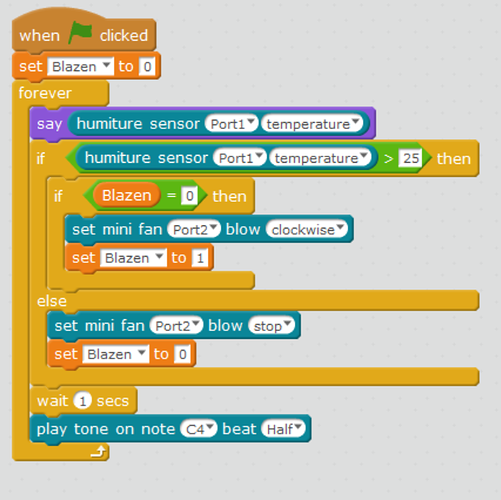Click the wait seconds value field
The width and height of the screenshot is (501, 500).
click(x=83, y=401)
